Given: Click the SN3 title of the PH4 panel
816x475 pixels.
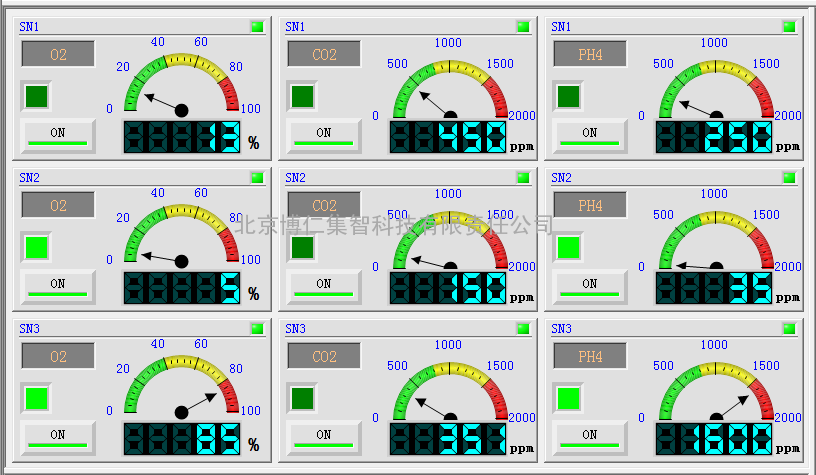Looking at the screenshot, I should (561, 328).
